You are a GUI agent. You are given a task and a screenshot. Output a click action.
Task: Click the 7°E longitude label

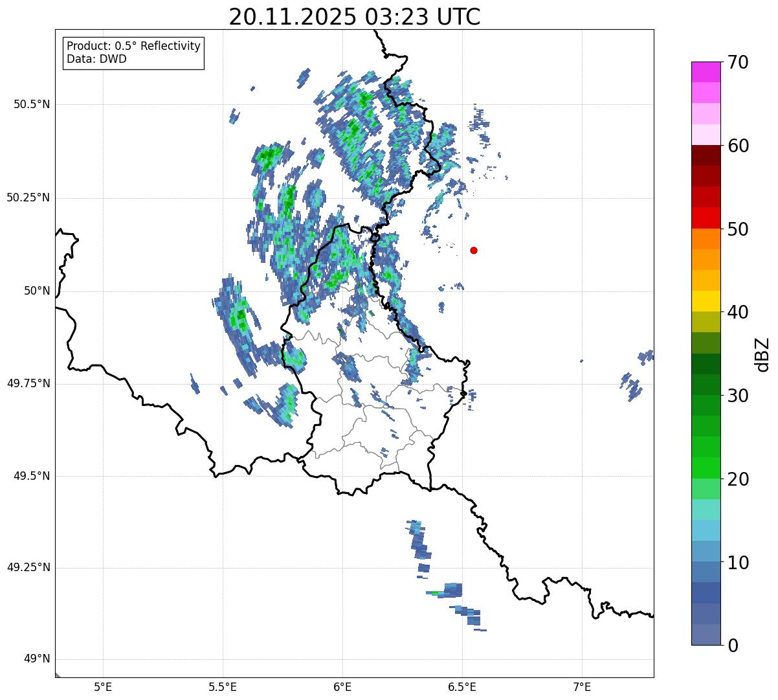582,688
